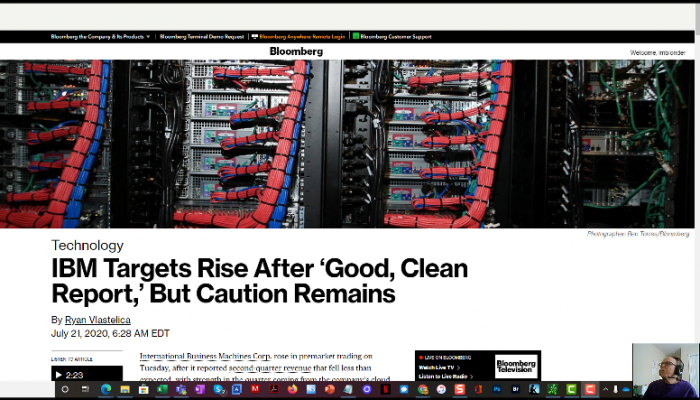Open Microsoft Teams taskbar icon
The width and height of the screenshot is (700, 400).
pyautogui.click(x=181, y=389)
